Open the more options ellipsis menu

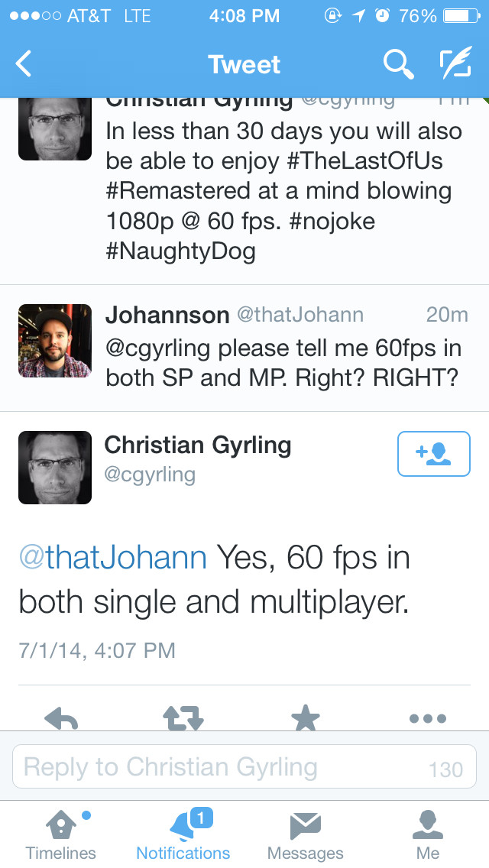tap(428, 718)
